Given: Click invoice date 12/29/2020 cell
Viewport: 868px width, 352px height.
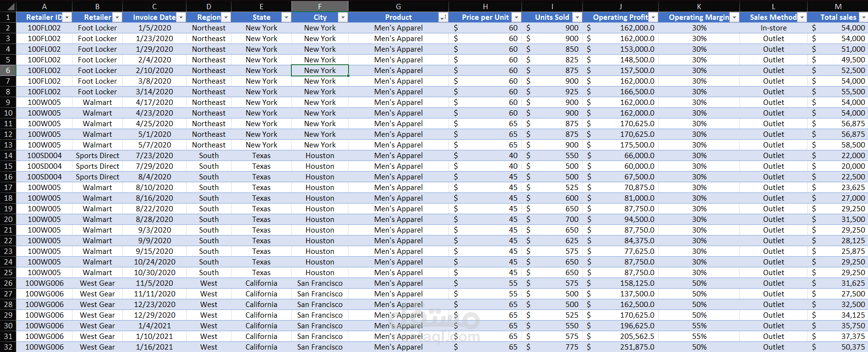Looking at the screenshot, I should pos(155,315).
